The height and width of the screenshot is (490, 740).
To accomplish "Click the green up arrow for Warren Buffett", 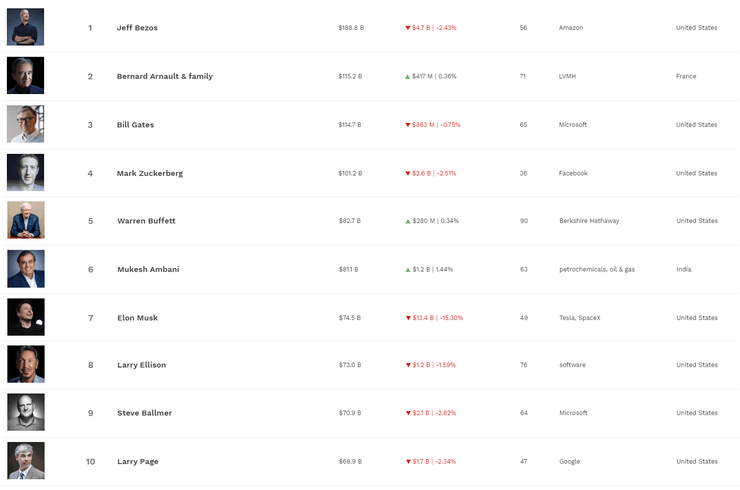I will point(408,221).
